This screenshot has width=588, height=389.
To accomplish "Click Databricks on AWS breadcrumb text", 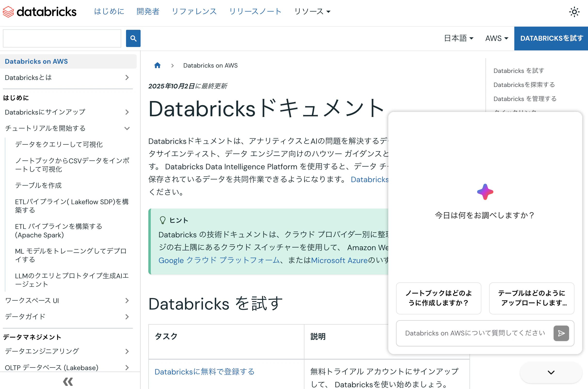I will [210, 65].
